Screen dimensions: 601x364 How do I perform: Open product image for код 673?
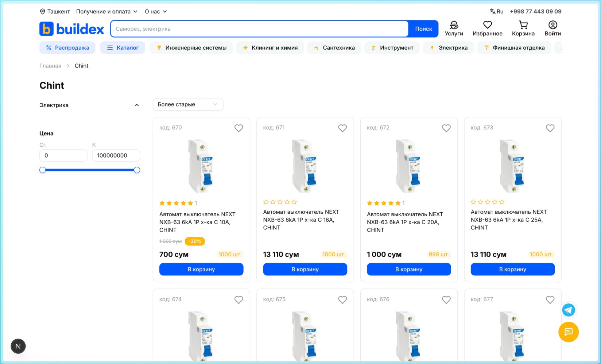tap(513, 166)
